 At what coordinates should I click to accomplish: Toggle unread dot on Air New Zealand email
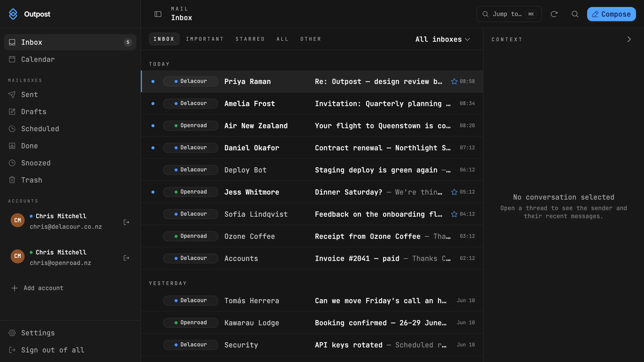pos(153,126)
